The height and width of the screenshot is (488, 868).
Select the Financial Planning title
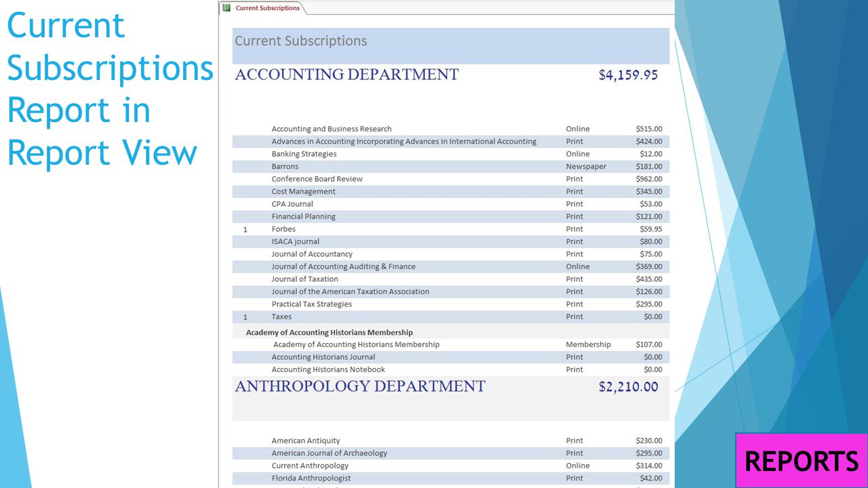pyautogui.click(x=304, y=217)
